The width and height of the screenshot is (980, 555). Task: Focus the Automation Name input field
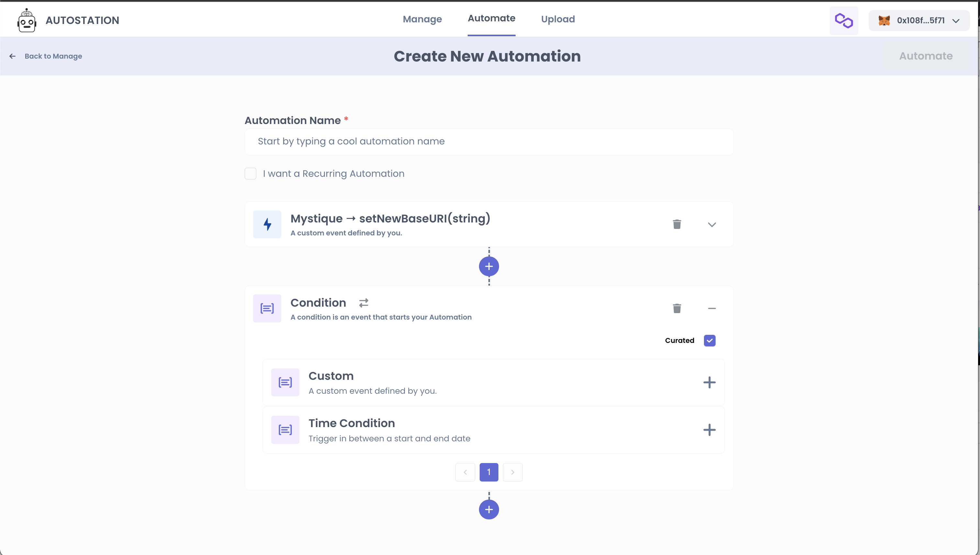point(489,142)
